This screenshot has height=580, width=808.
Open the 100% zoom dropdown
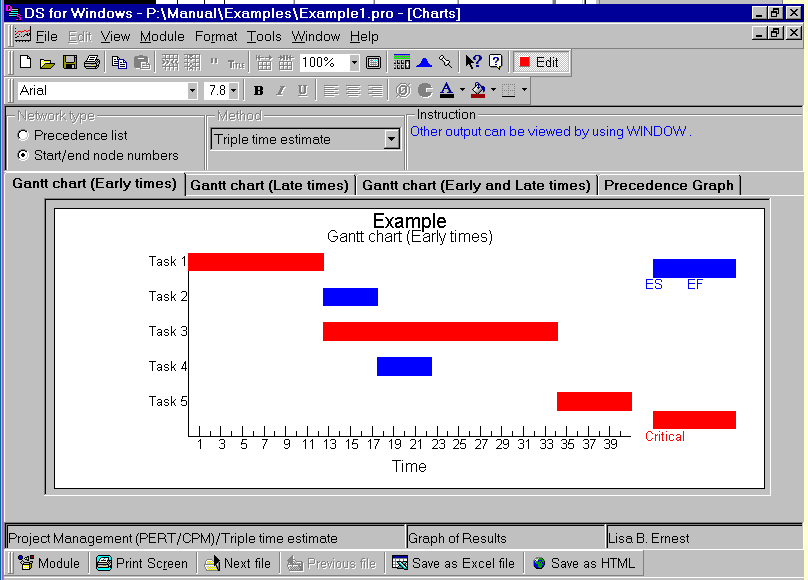[x=354, y=62]
